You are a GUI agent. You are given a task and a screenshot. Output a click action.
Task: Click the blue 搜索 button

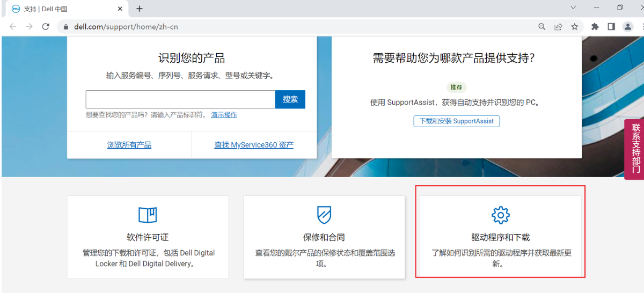click(x=290, y=99)
